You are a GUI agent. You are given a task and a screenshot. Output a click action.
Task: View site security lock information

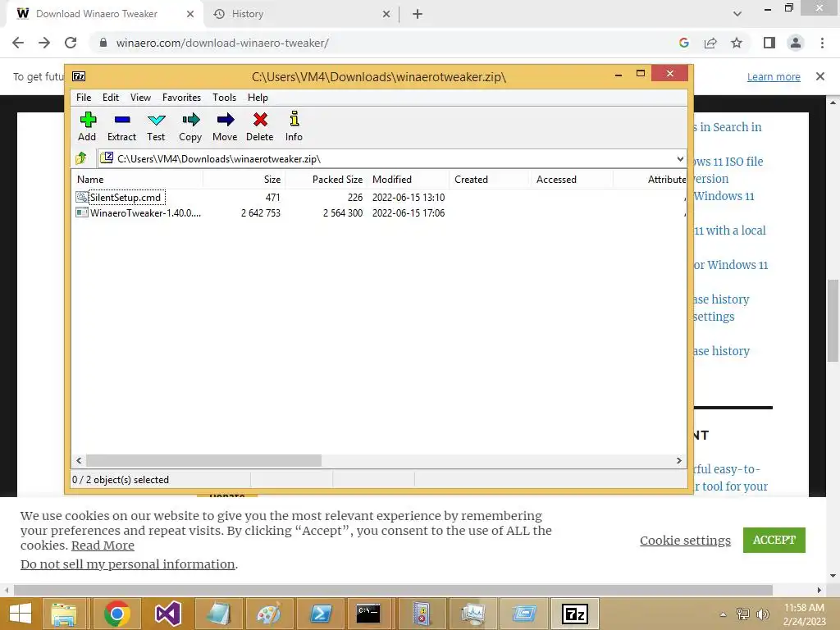[x=103, y=43]
